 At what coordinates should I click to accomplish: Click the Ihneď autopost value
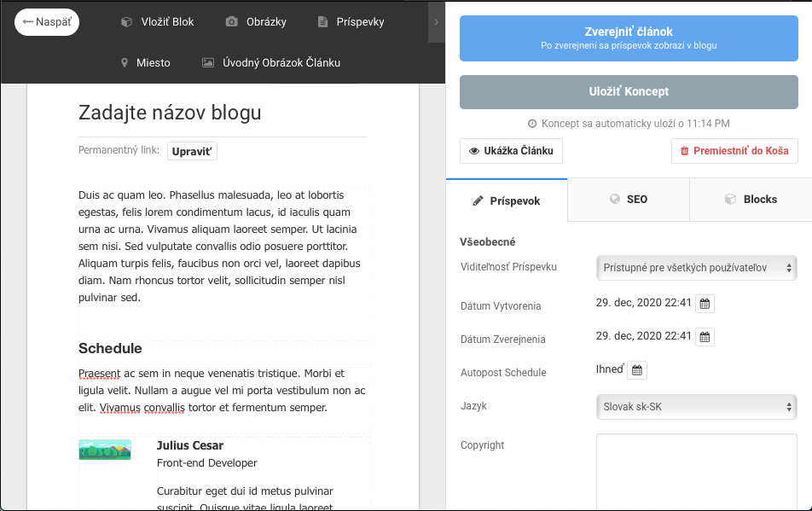610,369
